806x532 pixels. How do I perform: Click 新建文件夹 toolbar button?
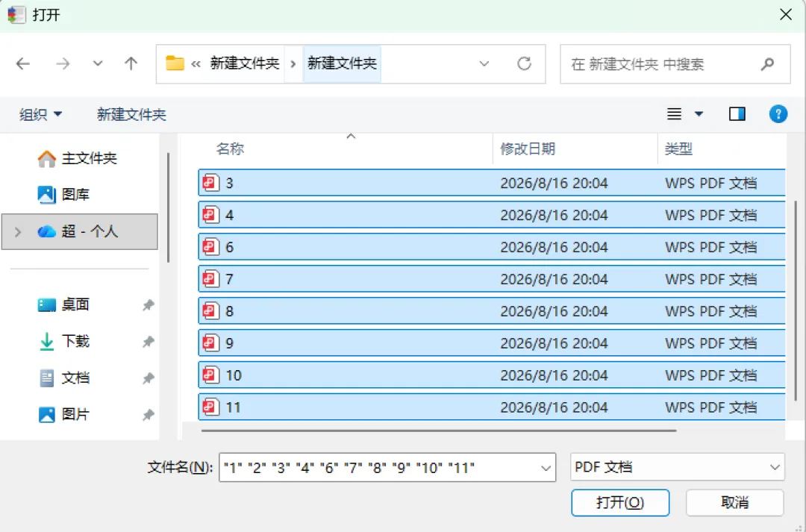pos(131,114)
